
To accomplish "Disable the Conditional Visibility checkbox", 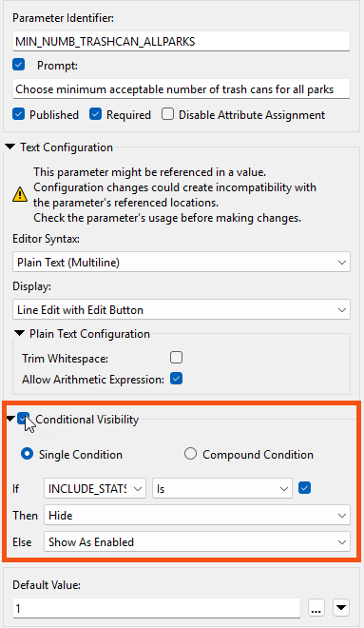I will [23, 419].
